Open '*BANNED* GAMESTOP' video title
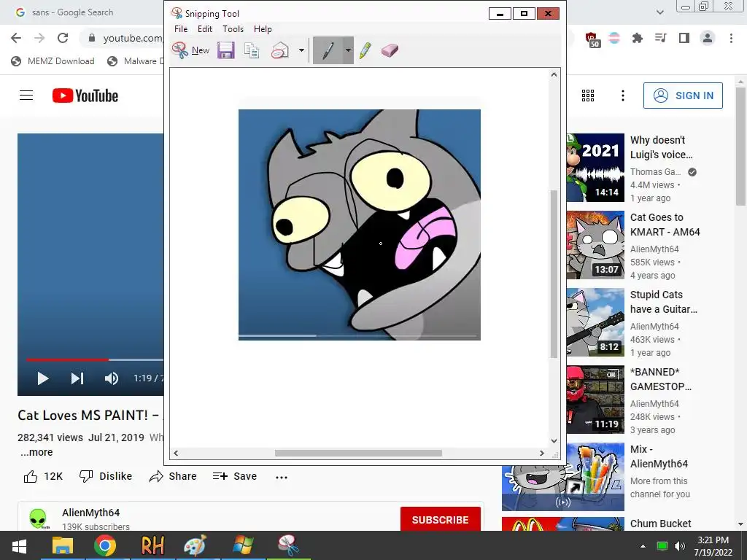This screenshot has height=560, width=747. 661,379
